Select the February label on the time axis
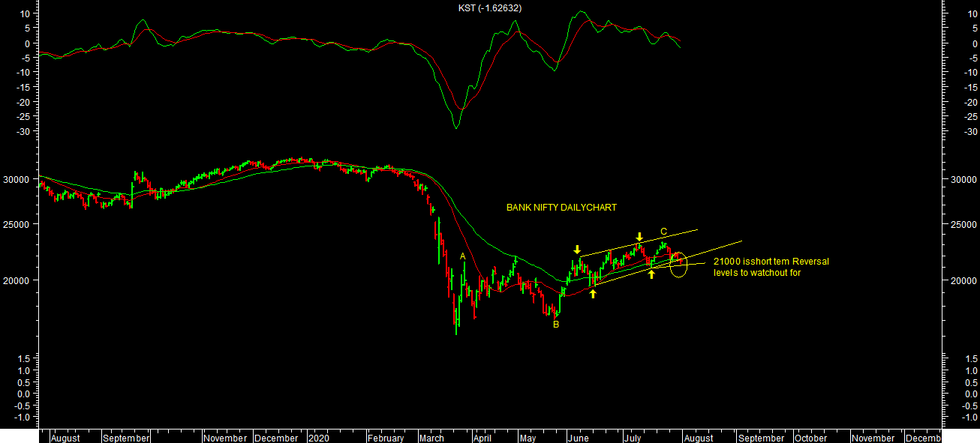Image resolution: width=980 pixels, height=443 pixels. (x=386, y=438)
